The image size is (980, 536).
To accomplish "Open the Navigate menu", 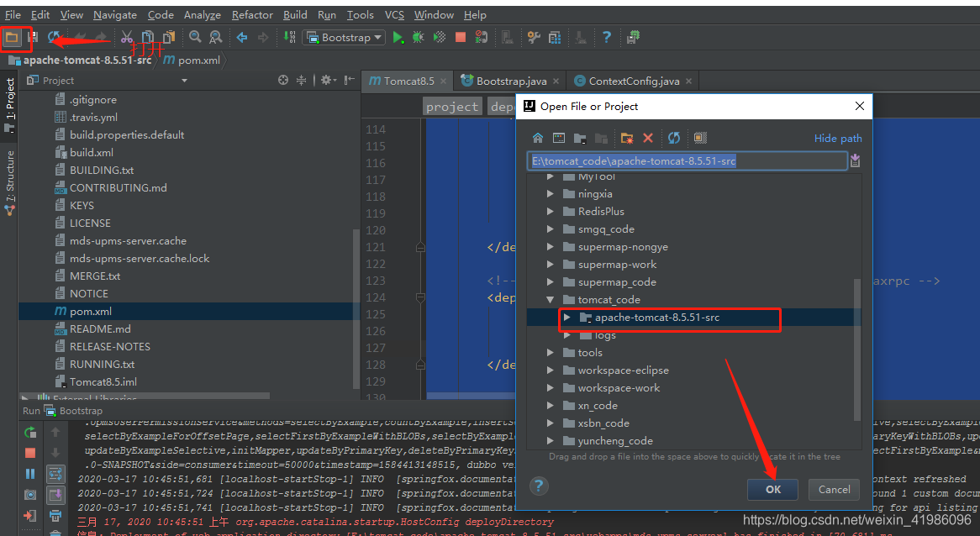I will point(115,15).
